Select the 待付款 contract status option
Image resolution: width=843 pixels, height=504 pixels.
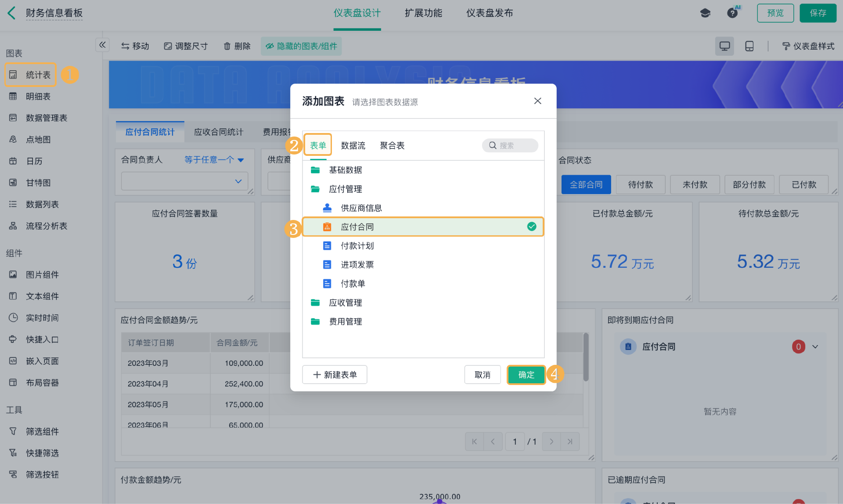click(x=640, y=185)
